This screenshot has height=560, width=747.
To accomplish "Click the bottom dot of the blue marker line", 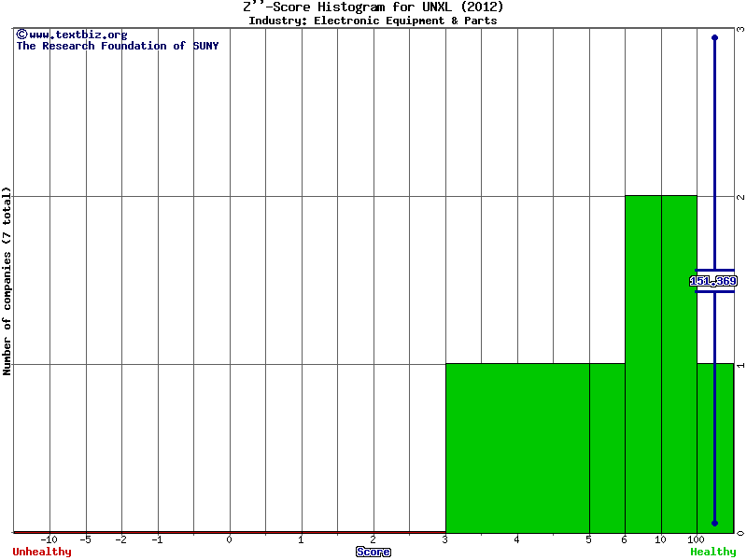I will coord(714,524).
